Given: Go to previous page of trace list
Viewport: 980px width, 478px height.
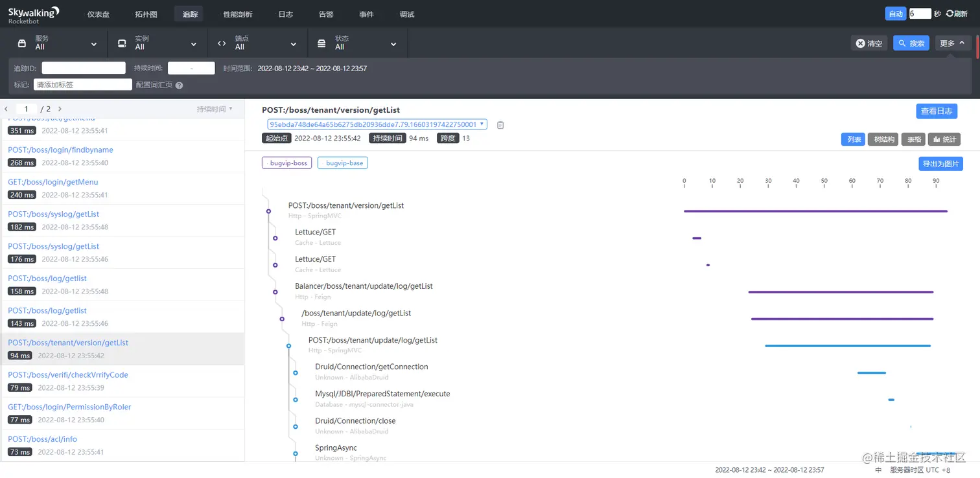Looking at the screenshot, I should click(6, 109).
